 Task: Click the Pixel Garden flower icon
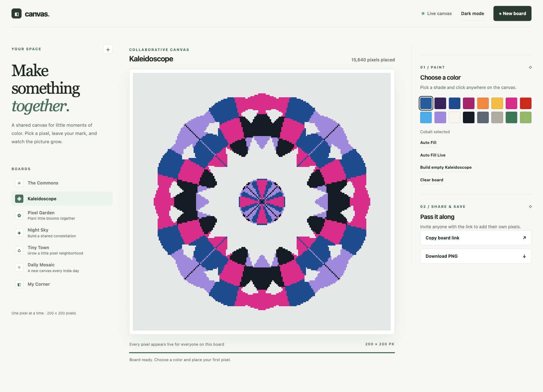[19, 215]
